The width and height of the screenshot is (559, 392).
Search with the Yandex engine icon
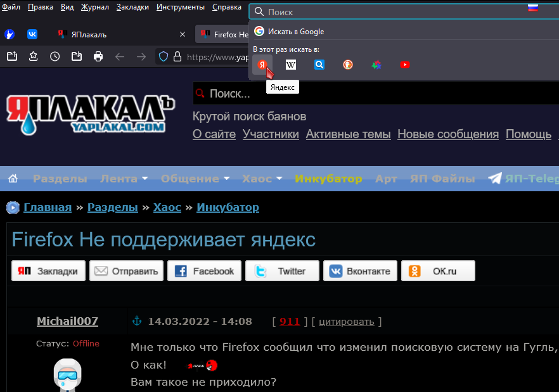click(x=262, y=65)
